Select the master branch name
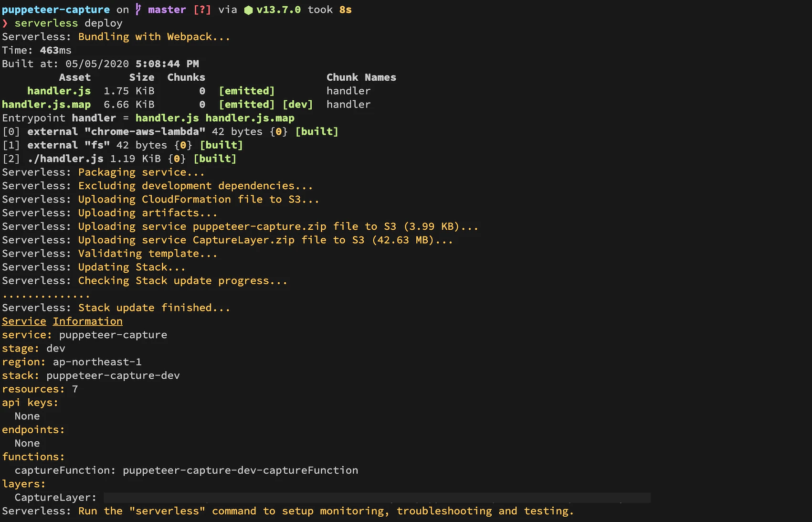This screenshot has width=812, height=522. point(167,10)
